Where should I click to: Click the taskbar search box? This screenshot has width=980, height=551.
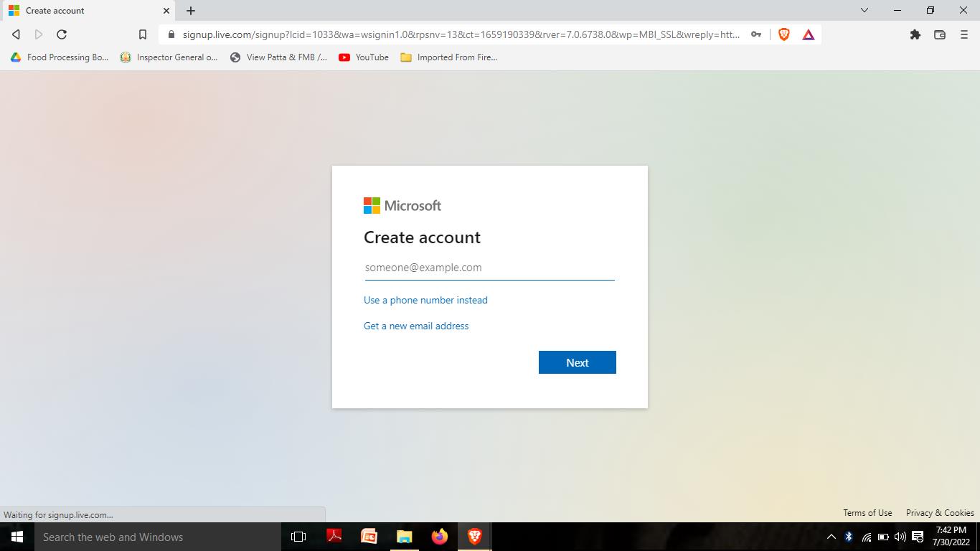tap(157, 537)
